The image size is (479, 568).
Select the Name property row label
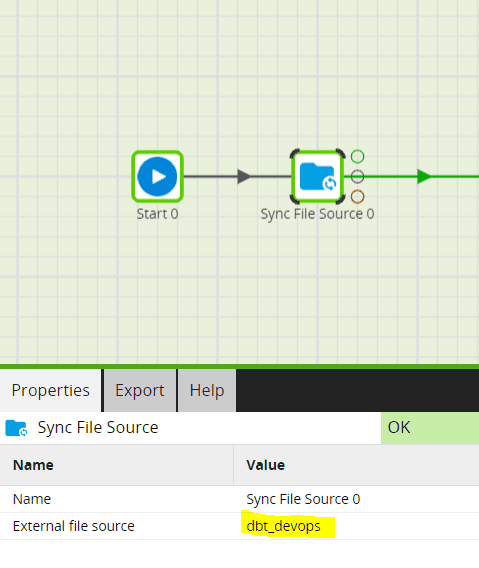(32, 499)
